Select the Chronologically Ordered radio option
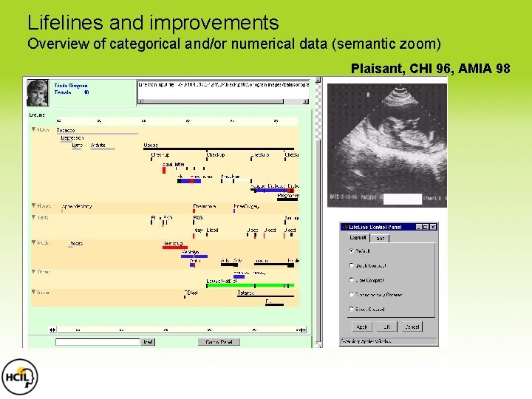Viewport: 532px width, 399px height. click(351, 295)
